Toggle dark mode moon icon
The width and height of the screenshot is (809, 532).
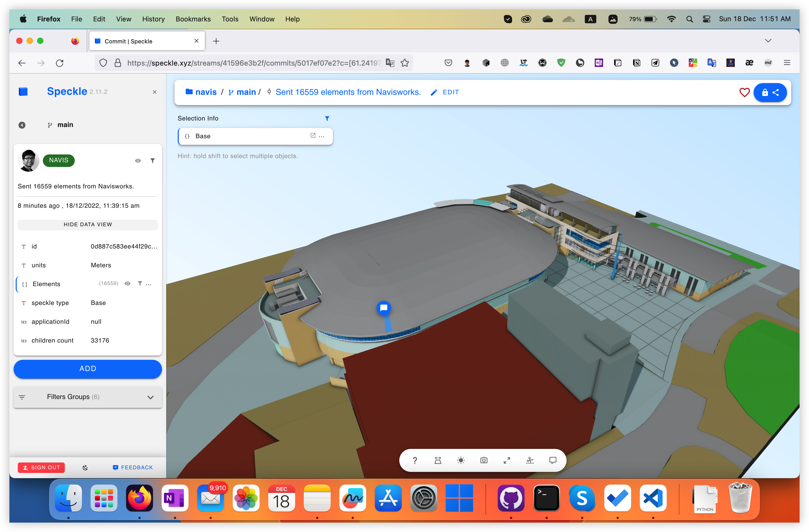(85, 467)
